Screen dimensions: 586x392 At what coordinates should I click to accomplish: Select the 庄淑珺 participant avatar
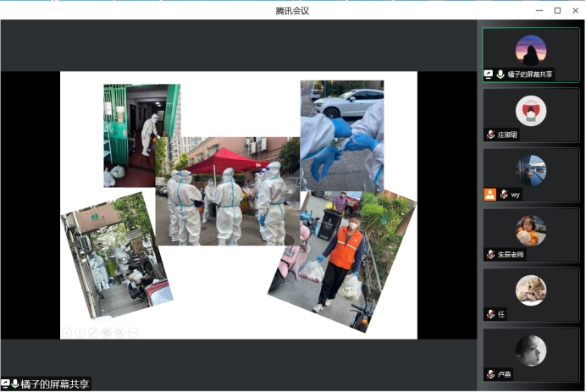531,110
